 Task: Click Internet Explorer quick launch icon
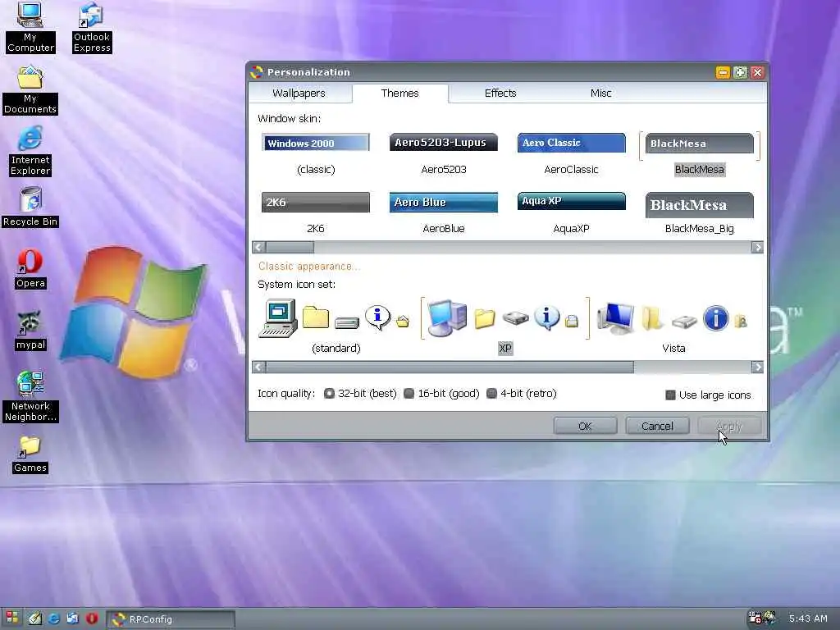[x=54, y=619]
